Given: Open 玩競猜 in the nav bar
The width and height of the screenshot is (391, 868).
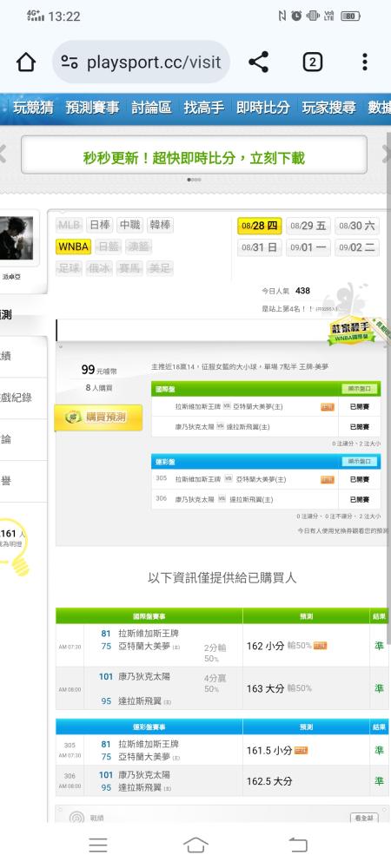Looking at the screenshot, I should (33, 108).
